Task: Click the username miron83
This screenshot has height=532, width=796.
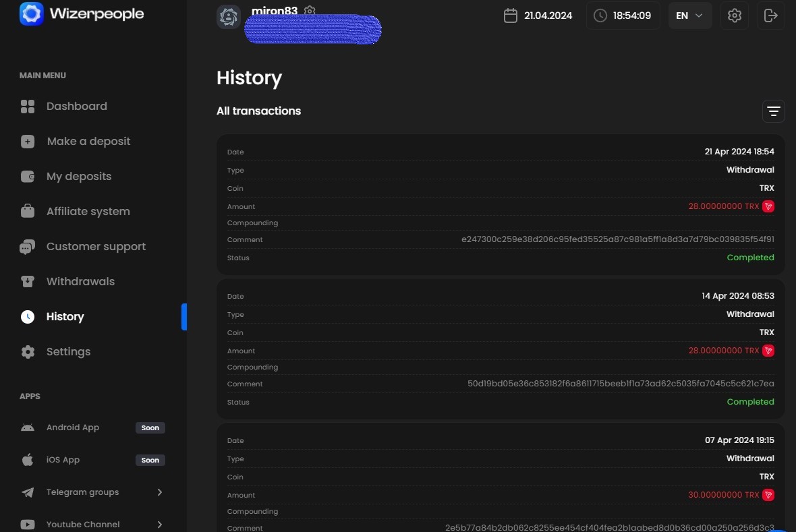Action: pyautogui.click(x=274, y=10)
